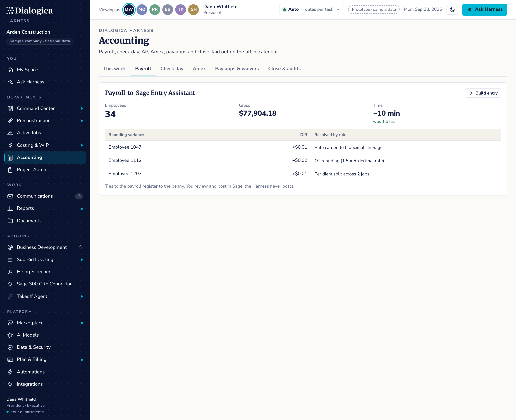
Task: Click the Build entry button
Action: coord(483,93)
